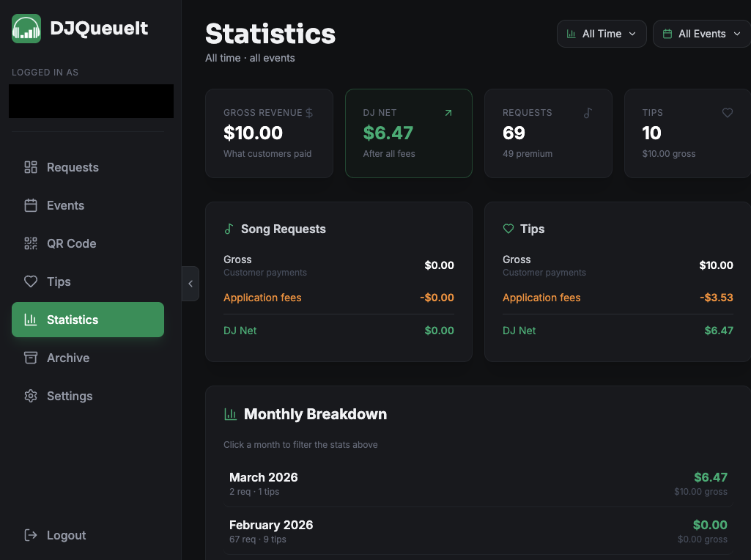This screenshot has width=751, height=560.
Task: Filter stats by February 2026 row
Action: pos(478,531)
